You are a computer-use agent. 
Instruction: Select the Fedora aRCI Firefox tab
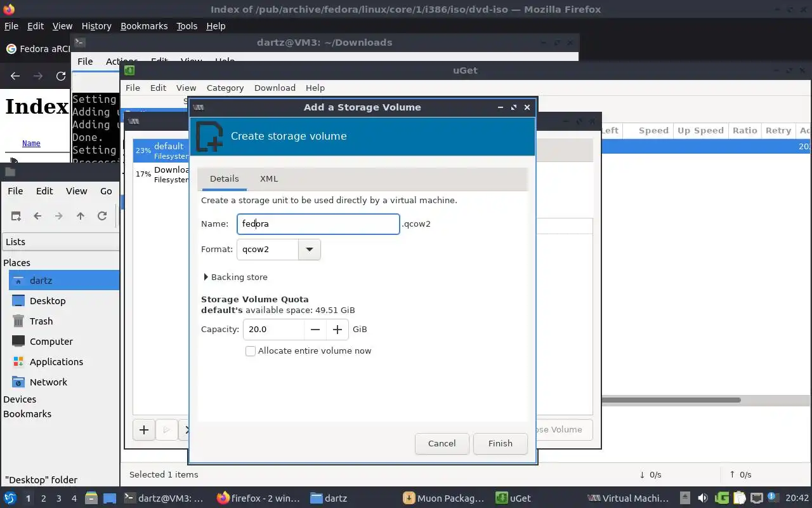pyautogui.click(x=37, y=49)
